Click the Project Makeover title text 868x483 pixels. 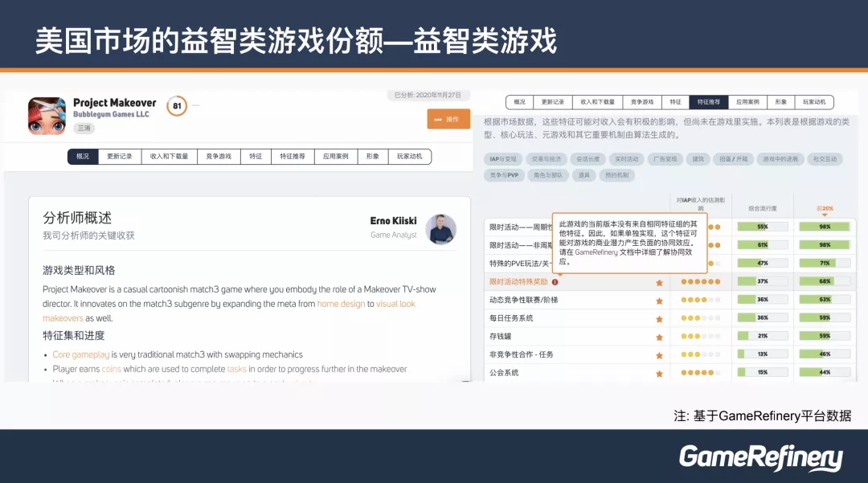click(115, 103)
